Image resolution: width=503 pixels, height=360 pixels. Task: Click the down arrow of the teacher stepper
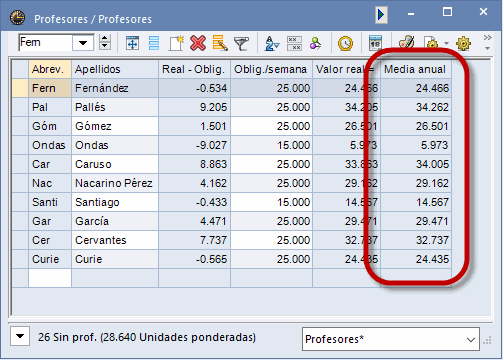pos(105,47)
